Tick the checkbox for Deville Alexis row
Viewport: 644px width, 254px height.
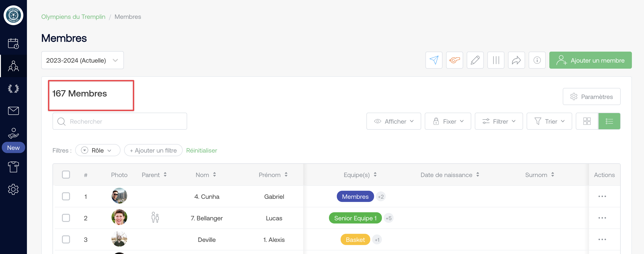66,239
